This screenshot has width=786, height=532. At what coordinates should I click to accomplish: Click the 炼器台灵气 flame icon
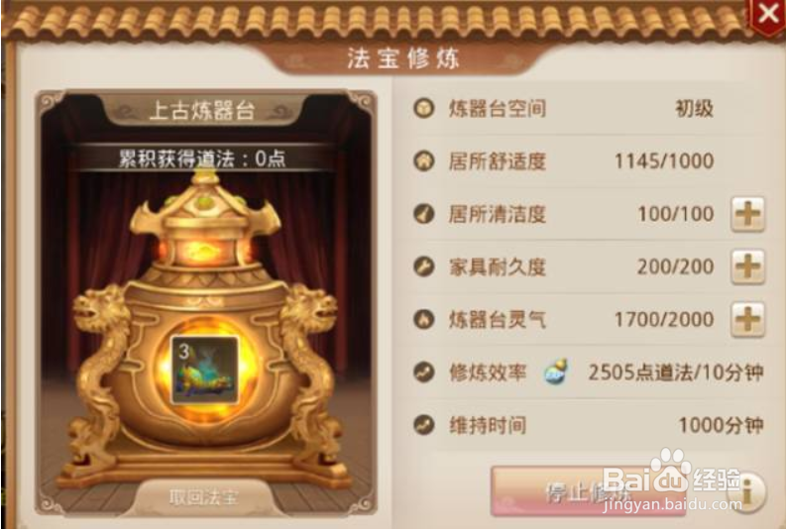(424, 320)
